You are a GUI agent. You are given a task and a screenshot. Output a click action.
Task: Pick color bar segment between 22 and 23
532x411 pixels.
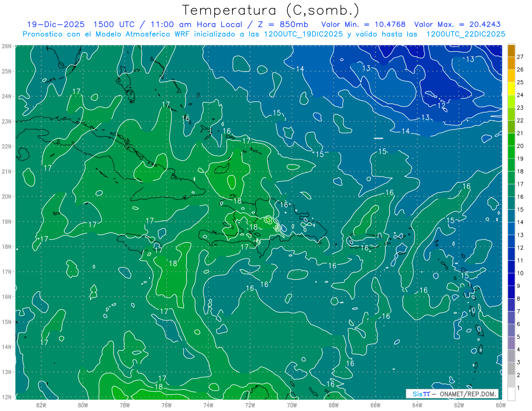click(x=511, y=114)
